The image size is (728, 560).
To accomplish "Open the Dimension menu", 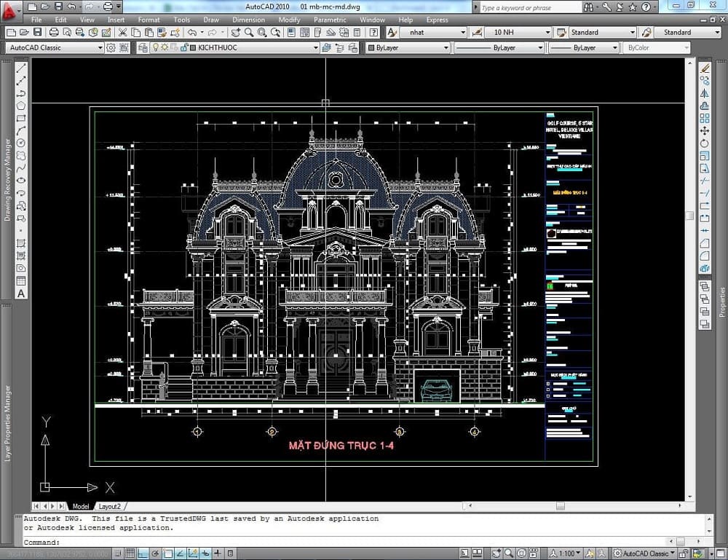I will click(248, 20).
